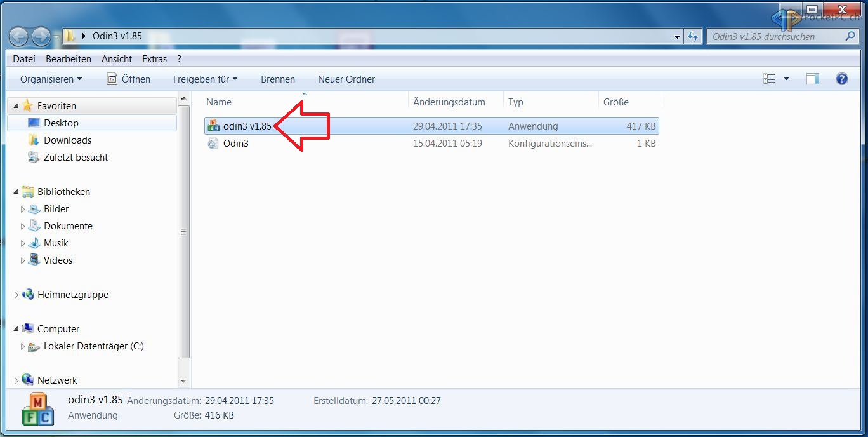This screenshot has width=868, height=437.
Task: Click the Bilder library icon
Action: click(34, 209)
